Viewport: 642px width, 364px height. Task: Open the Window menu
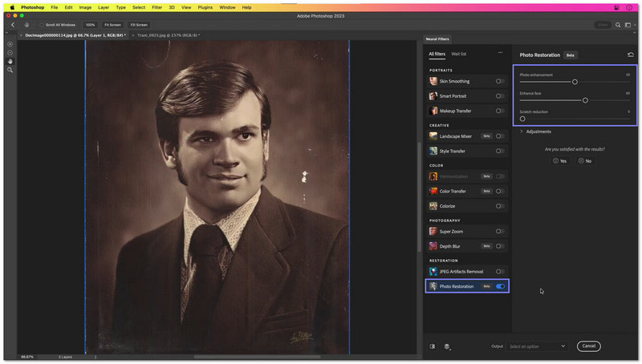coord(227,7)
